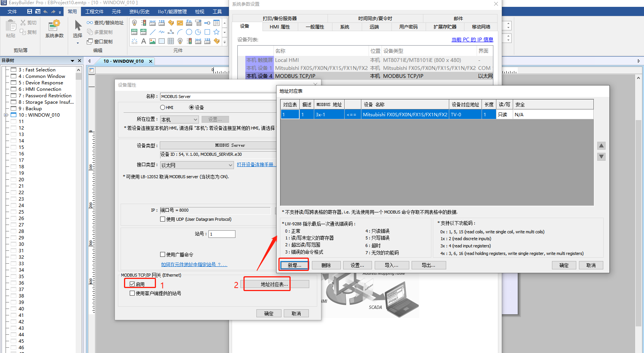Choose the circle shape tool
The width and height of the screenshot is (644, 353).
pos(189,32)
